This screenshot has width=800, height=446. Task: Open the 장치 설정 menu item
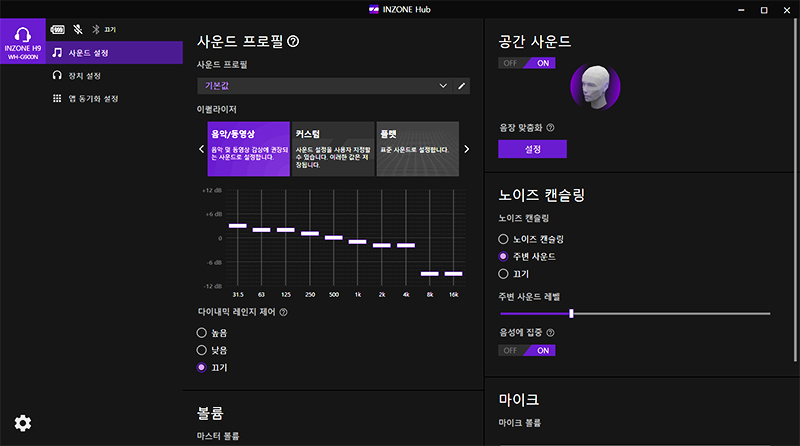86,76
